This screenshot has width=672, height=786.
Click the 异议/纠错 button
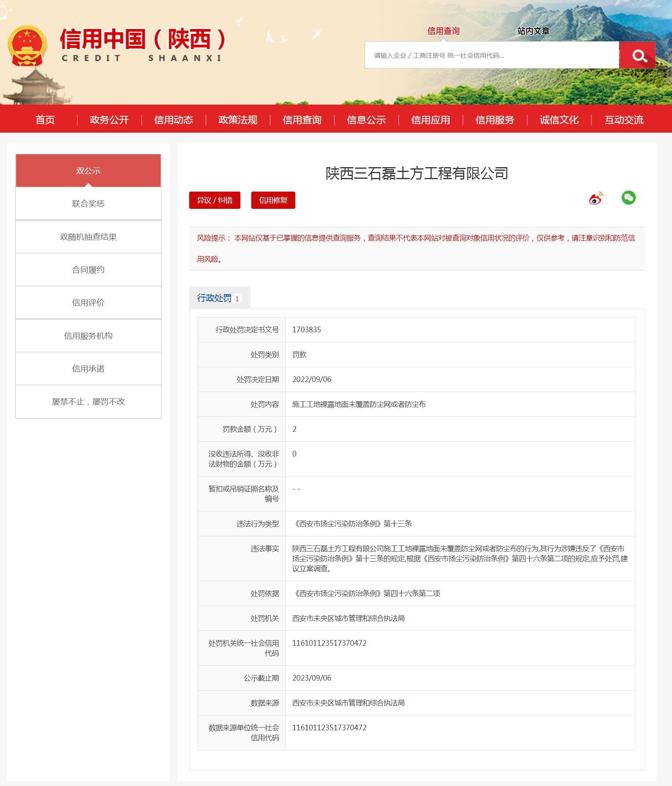pyautogui.click(x=214, y=200)
